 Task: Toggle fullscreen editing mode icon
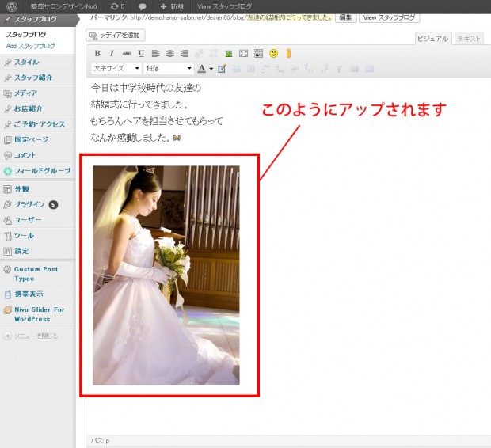point(244,54)
